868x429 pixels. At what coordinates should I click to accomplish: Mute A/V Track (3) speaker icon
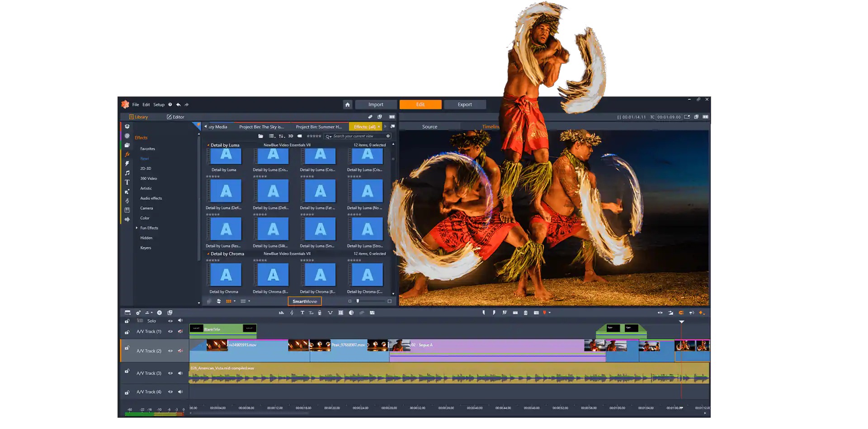[x=180, y=373]
